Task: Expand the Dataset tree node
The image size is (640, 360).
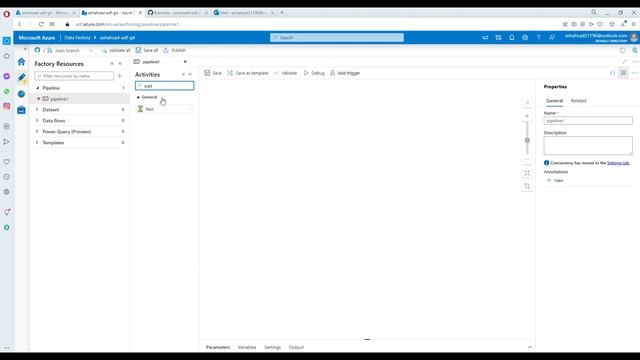Action: 37,109
